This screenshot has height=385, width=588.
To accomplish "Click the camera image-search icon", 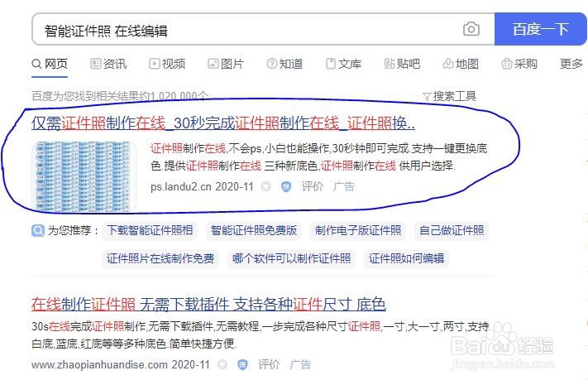I will (471, 29).
